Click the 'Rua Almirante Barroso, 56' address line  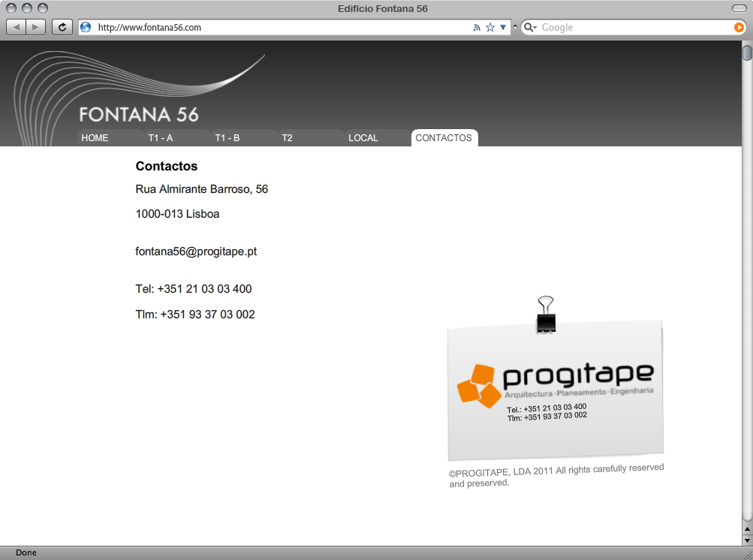click(202, 189)
